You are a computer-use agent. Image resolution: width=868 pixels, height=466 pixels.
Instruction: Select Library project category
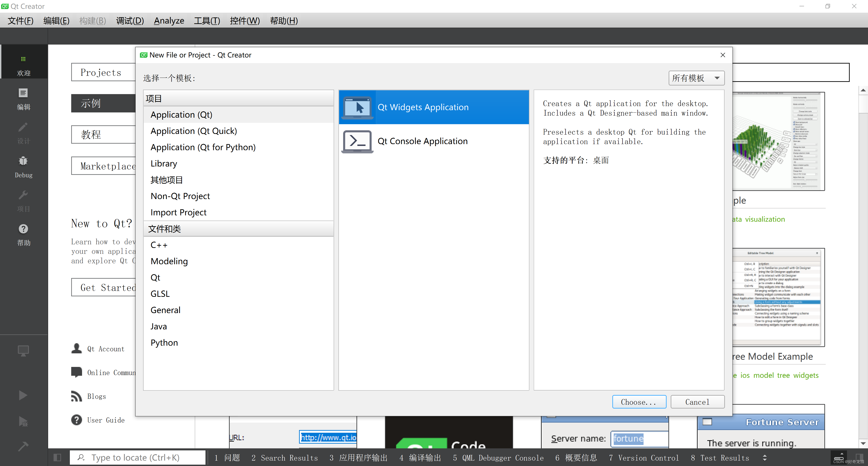pos(164,164)
